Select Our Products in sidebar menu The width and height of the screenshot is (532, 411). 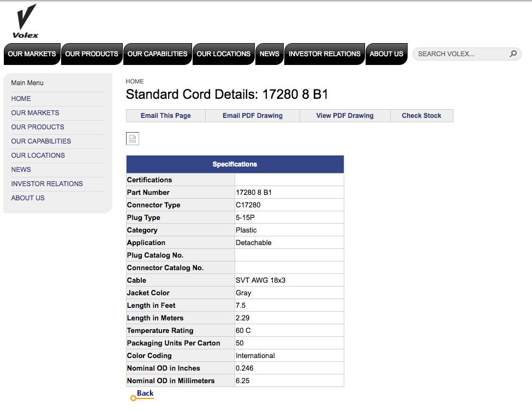38,127
